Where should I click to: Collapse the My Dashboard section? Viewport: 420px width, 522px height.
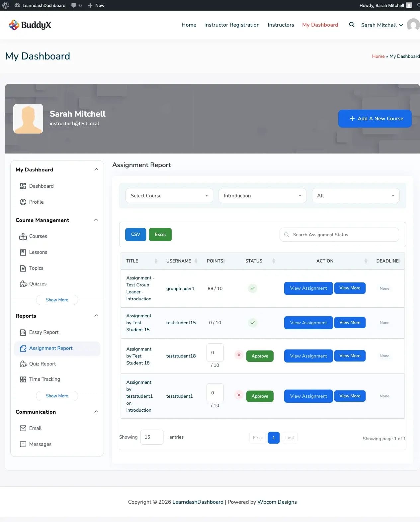tap(96, 169)
